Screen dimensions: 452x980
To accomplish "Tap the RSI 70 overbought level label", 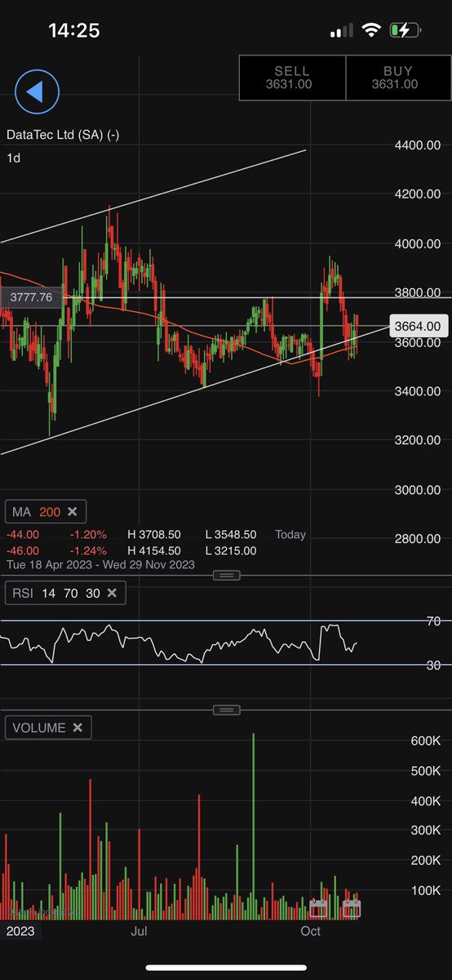I will coord(433,621).
